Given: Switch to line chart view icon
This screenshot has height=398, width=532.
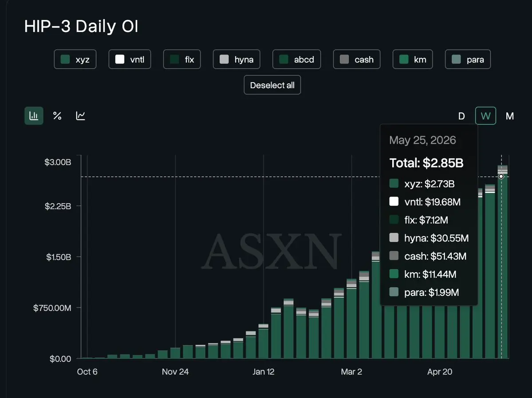Looking at the screenshot, I should click(x=80, y=116).
